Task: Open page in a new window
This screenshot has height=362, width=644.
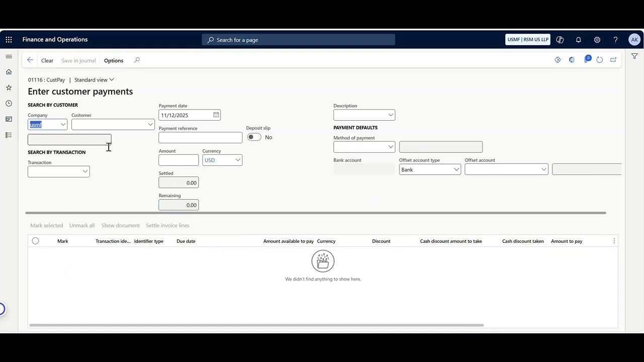Action: (x=613, y=60)
